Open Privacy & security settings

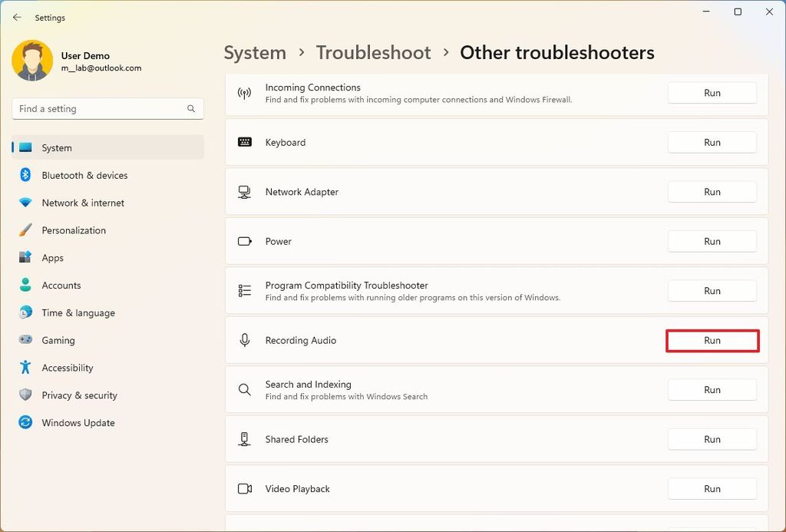pyautogui.click(x=79, y=395)
